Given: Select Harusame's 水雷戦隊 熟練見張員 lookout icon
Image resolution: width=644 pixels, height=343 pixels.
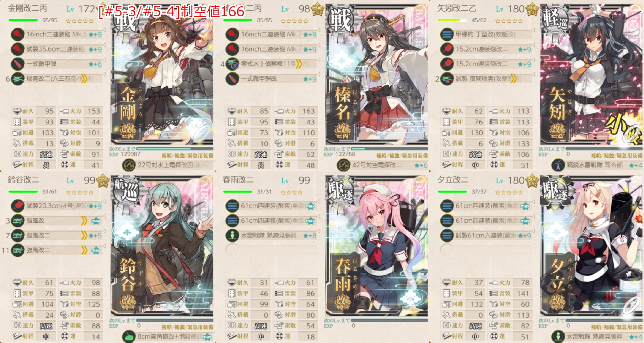Looking at the screenshot, I should point(232,236).
